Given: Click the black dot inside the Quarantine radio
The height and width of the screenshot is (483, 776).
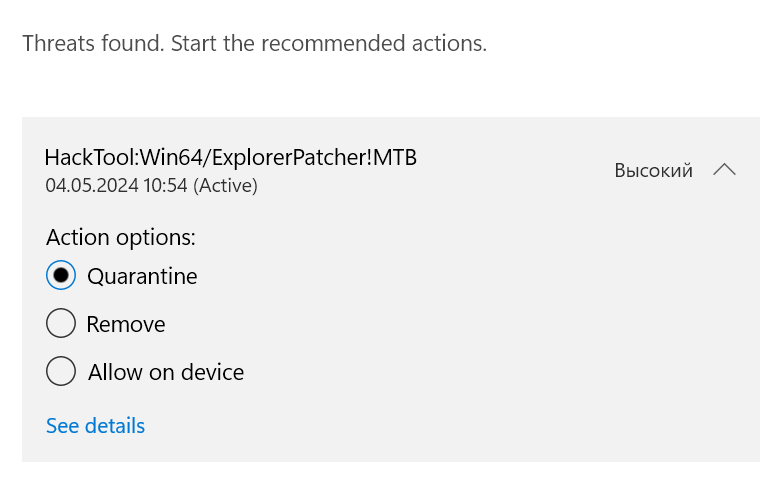Looking at the screenshot, I should (x=61, y=275).
